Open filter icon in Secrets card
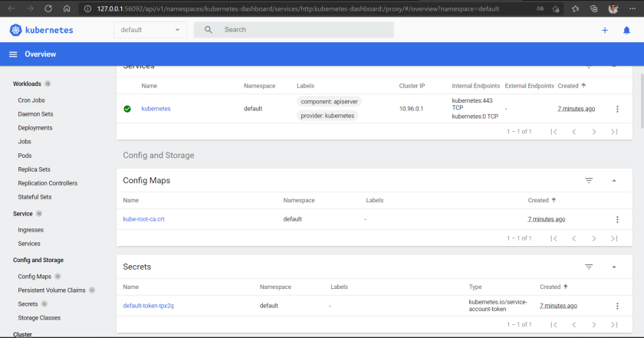The width and height of the screenshot is (644, 338). 589,267
